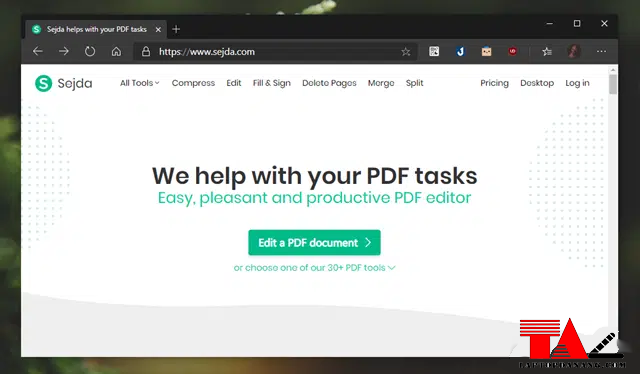The image size is (640, 374).
Task: Go back with the browser back arrow
Action: click(38, 51)
